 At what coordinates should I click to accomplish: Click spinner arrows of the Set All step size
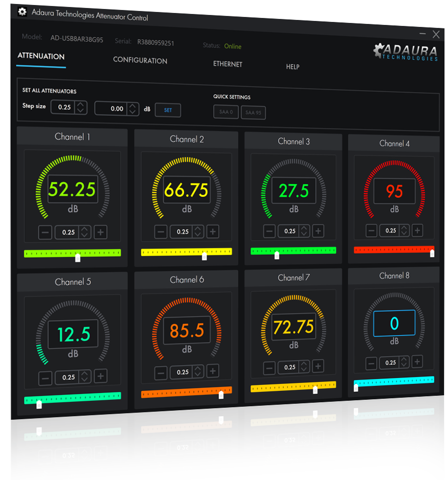(x=81, y=108)
